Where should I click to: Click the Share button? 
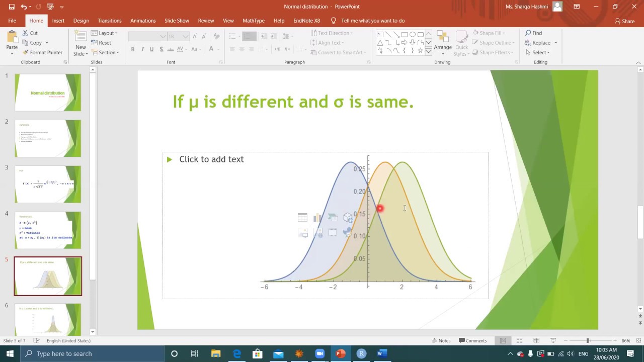pyautogui.click(x=624, y=21)
